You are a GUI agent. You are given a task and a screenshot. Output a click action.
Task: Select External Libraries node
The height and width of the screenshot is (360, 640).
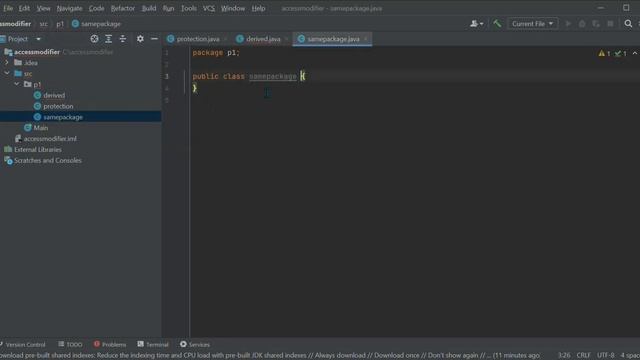(38, 150)
